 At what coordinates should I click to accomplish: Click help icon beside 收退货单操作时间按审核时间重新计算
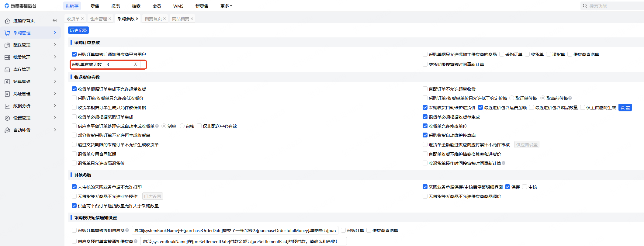[504, 163]
